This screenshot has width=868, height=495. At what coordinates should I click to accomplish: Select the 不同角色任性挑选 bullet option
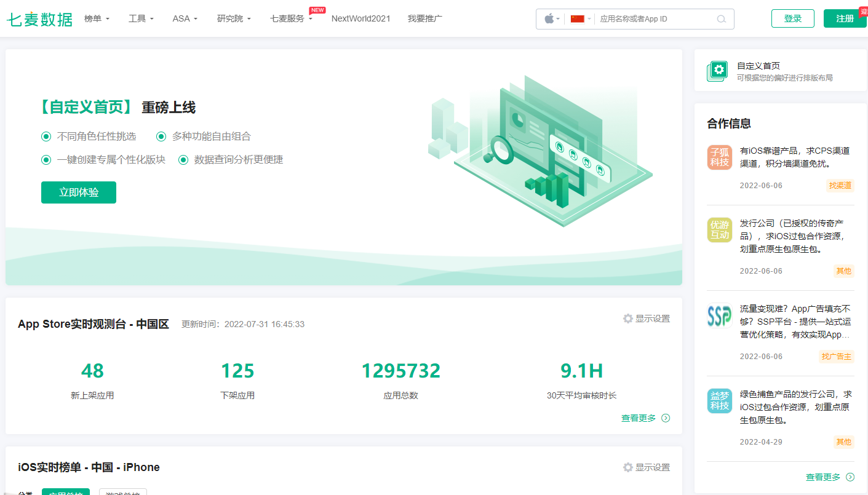(46, 136)
